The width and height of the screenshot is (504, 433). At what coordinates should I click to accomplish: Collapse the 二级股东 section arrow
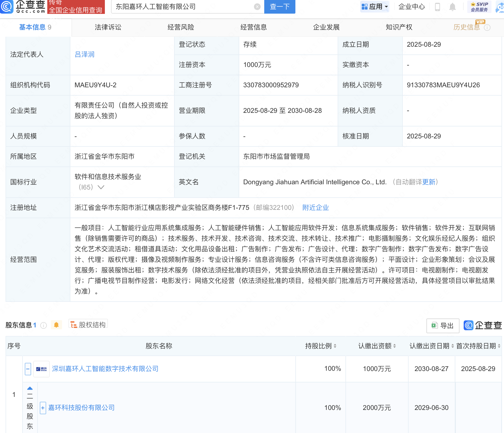[x=30, y=388]
